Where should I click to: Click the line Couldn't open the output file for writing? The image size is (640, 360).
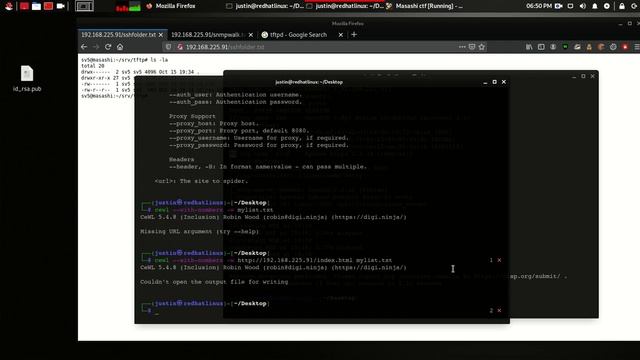[214, 282]
